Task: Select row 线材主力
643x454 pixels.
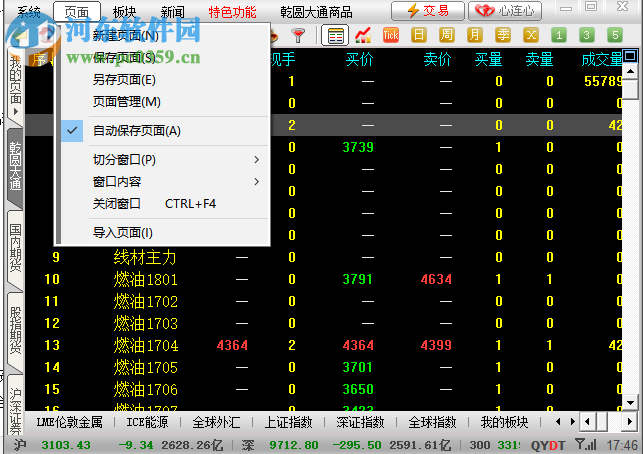Action: 324,257
